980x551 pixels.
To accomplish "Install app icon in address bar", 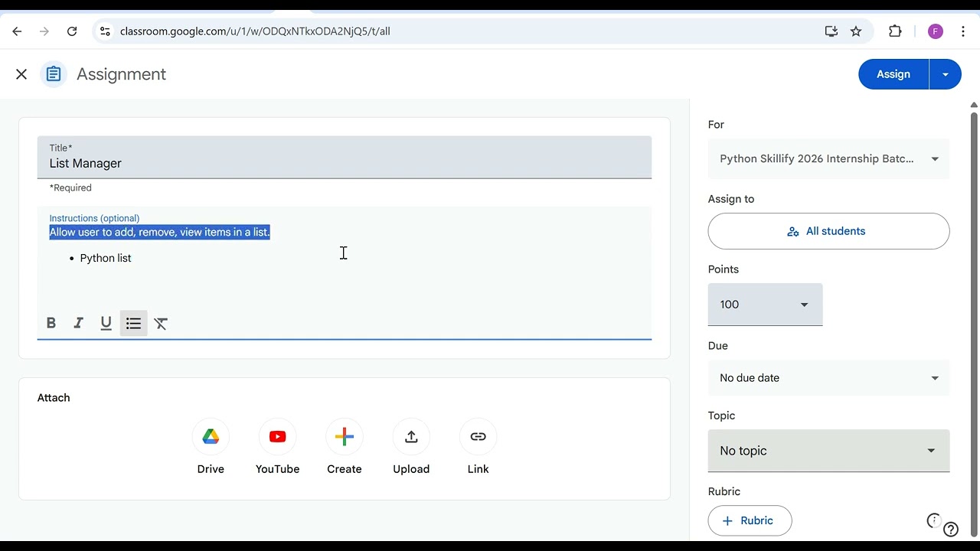I will coord(831,31).
